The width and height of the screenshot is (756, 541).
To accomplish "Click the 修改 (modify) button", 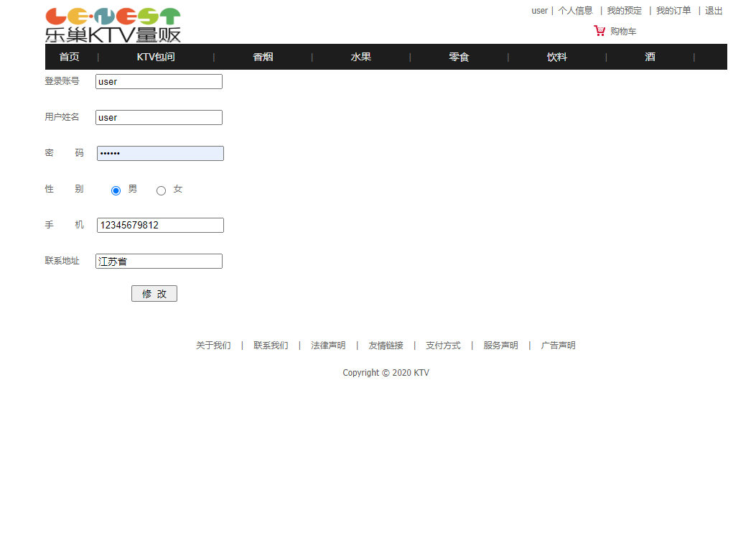I will tap(154, 293).
